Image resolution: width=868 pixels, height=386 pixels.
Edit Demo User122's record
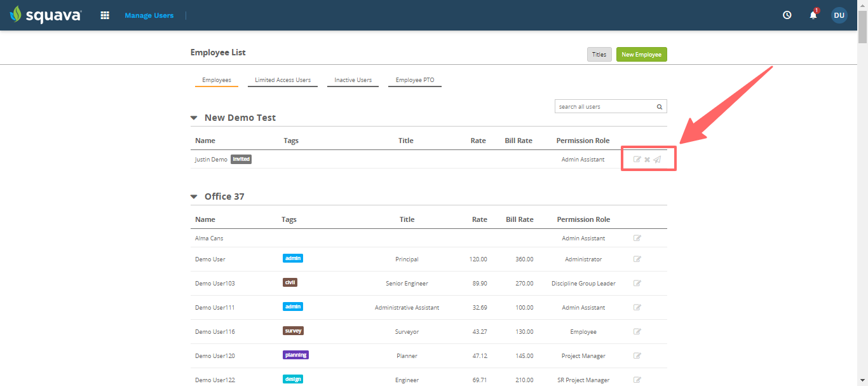tap(637, 380)
